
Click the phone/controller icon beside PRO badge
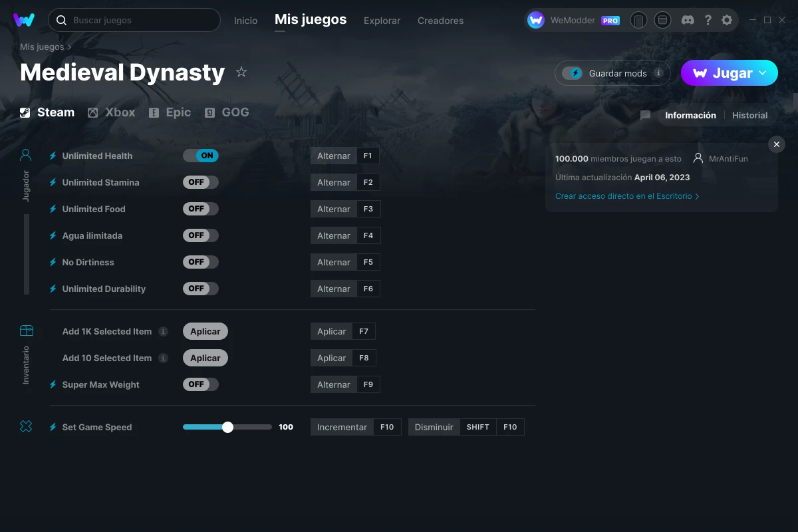638,20
